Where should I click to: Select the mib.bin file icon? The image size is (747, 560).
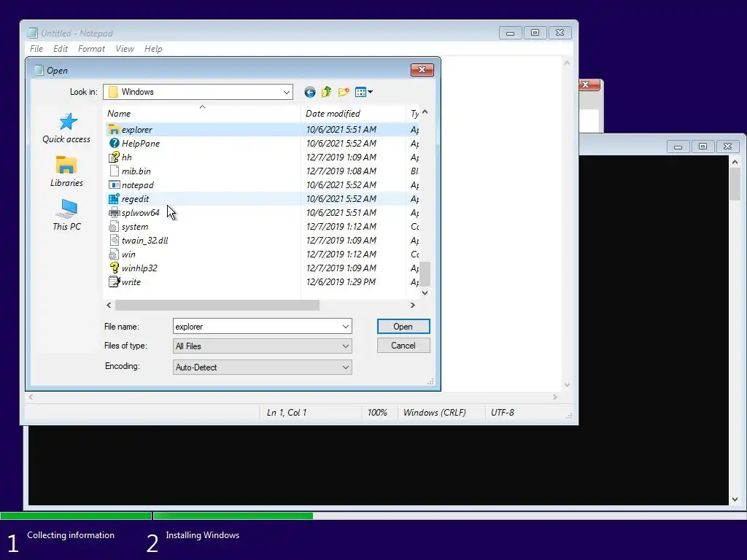click(x=114, y=171)
